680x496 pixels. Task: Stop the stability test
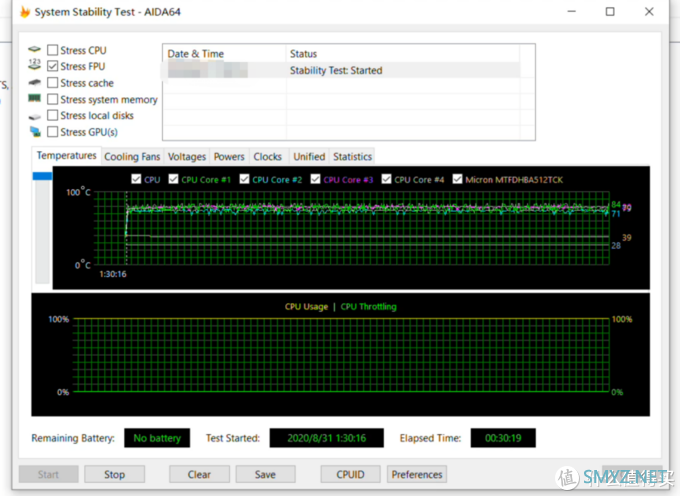114,474
